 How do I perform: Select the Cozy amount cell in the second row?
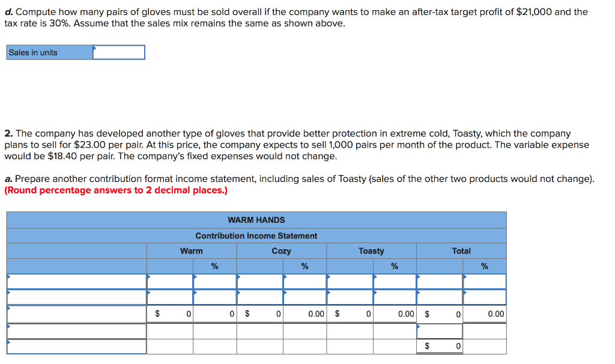point(261,297)
